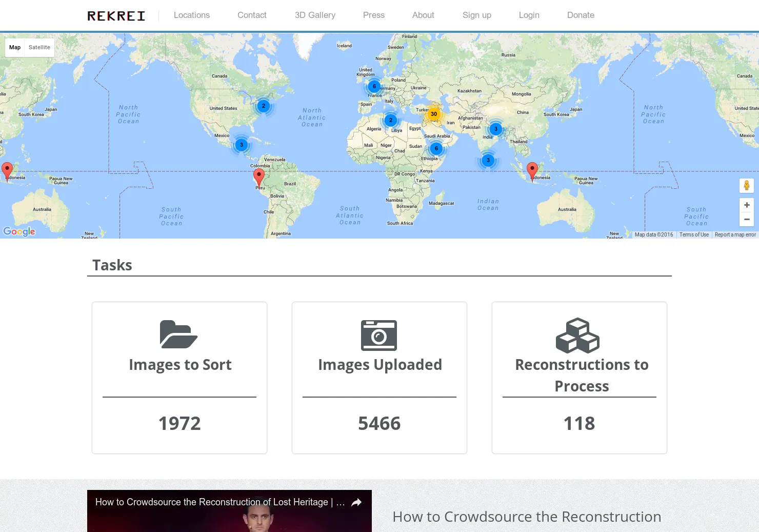Click the cluster marker 3 south of India
Image resolution: width=759 pixels, height=532 pixels.
tap(488, 160)
